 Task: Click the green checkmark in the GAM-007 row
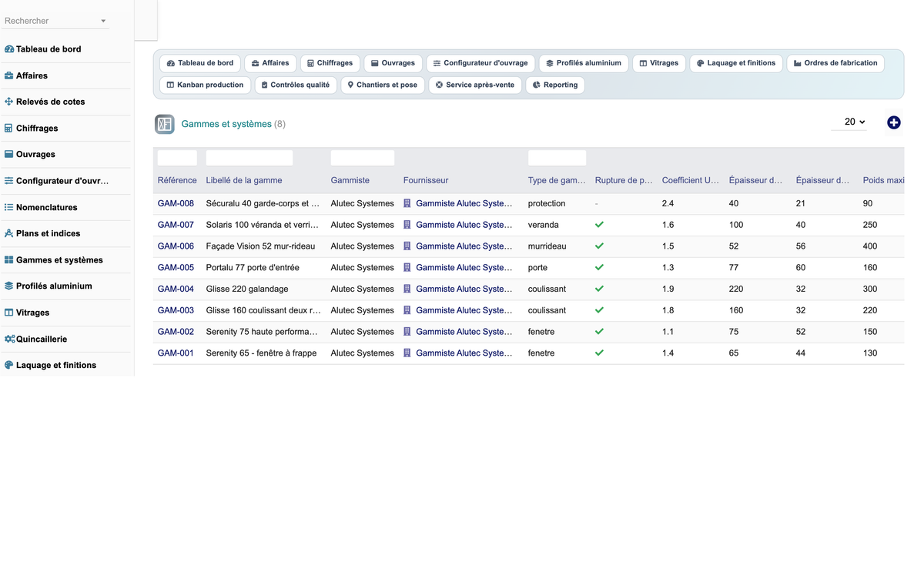tap(600, 225)
